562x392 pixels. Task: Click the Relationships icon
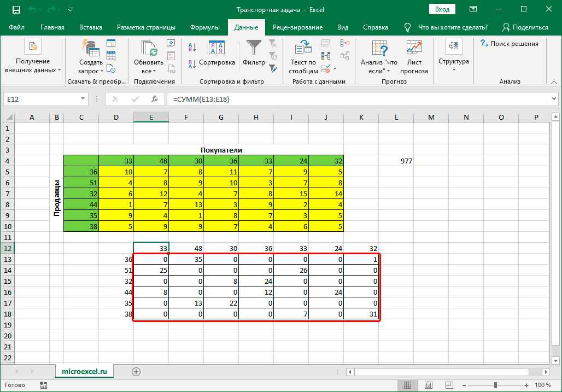[345, 56]
